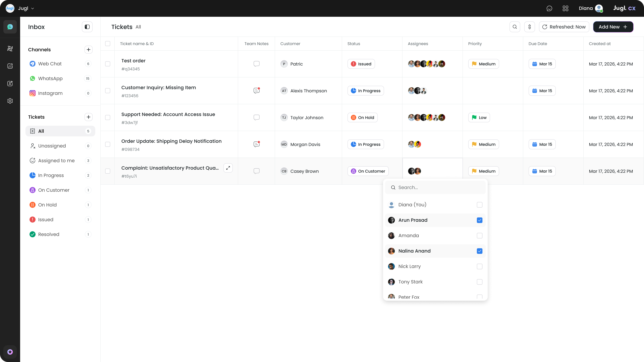Select the Order Update ticket checkbox

pyautogui.click(x=108, y=144)
